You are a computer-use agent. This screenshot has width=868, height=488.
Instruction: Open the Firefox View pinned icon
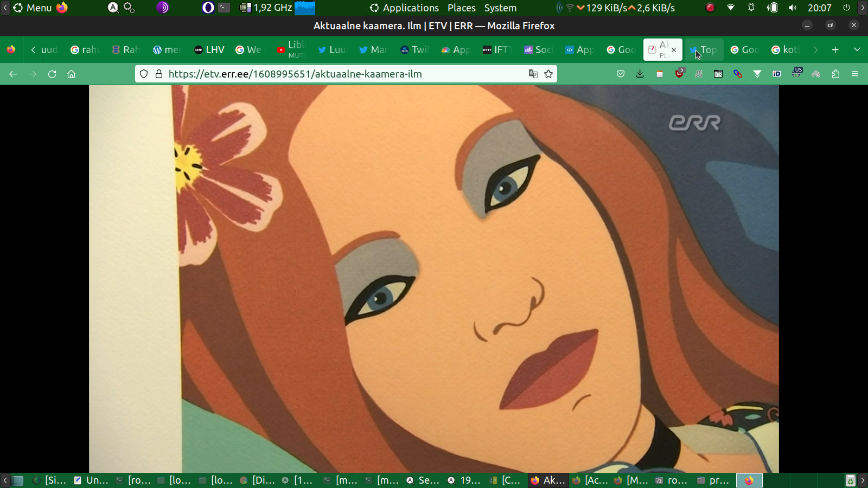[x=11, y=50]
